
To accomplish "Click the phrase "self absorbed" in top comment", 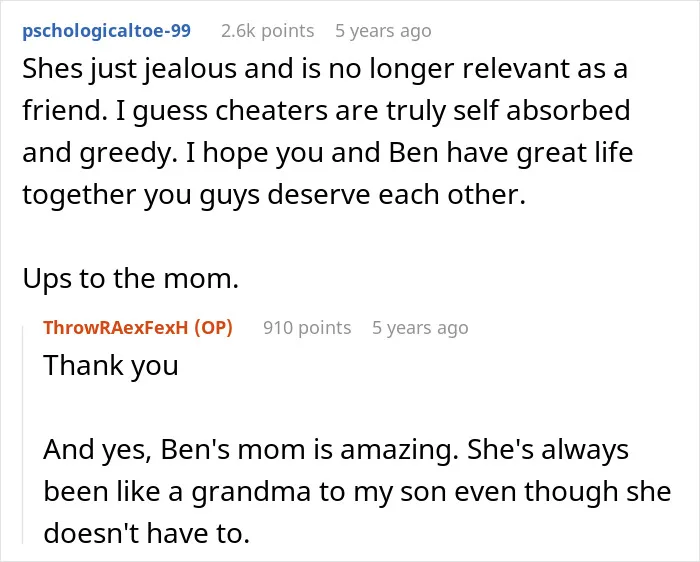I will click(x=542, y=110).
